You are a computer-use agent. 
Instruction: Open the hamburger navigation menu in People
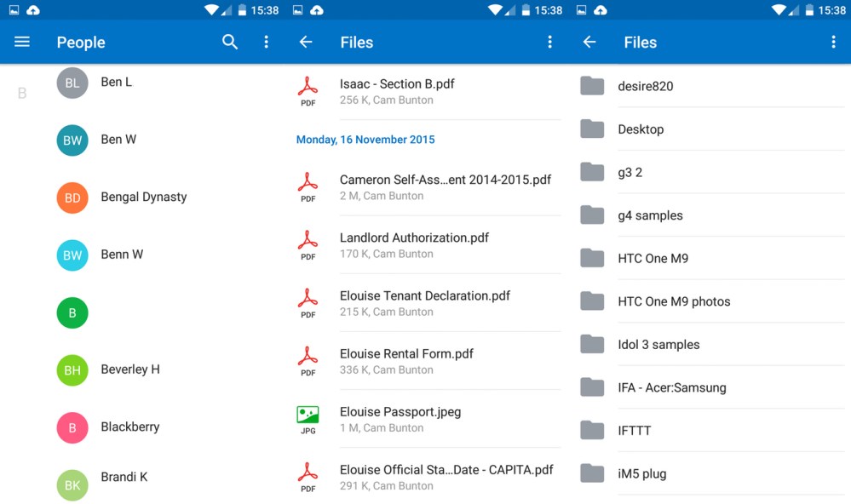point(22,42)
